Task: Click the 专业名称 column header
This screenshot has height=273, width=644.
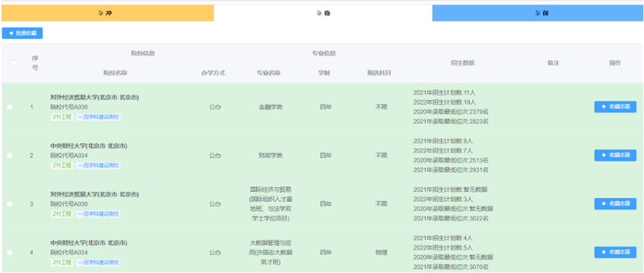Action: tap(269, 73)
